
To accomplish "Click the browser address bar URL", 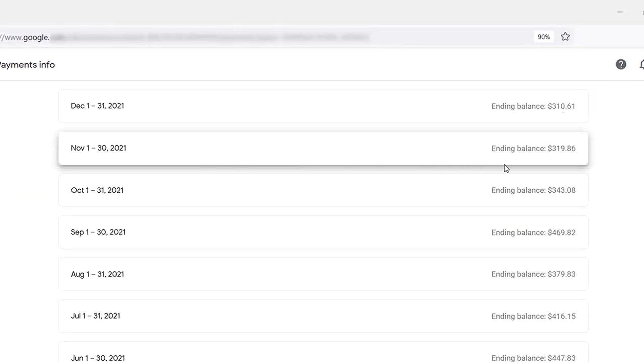I will 184,37.
